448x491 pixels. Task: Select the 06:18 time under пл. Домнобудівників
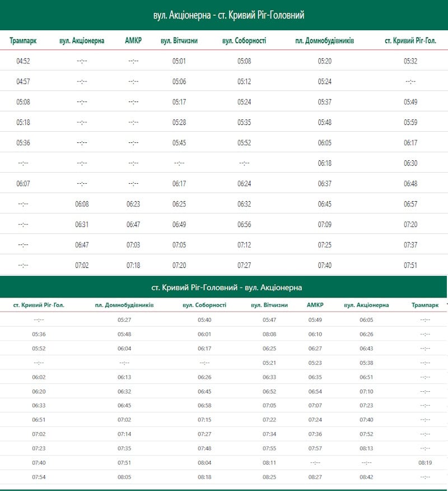325,163
